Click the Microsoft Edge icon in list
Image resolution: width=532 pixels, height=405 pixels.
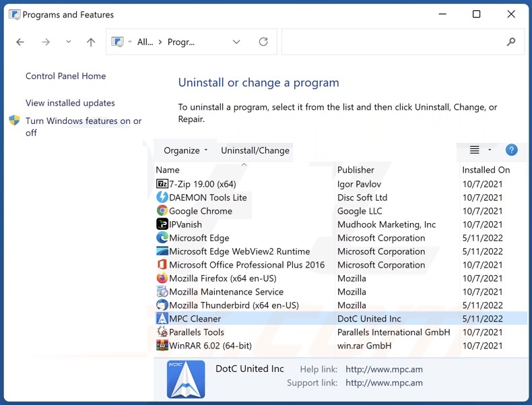coord(162,238)
